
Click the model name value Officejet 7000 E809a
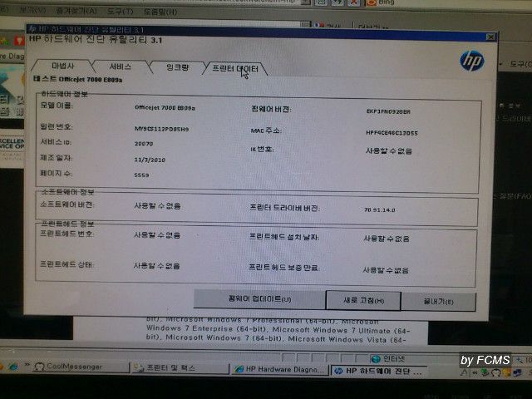[165, 108]
